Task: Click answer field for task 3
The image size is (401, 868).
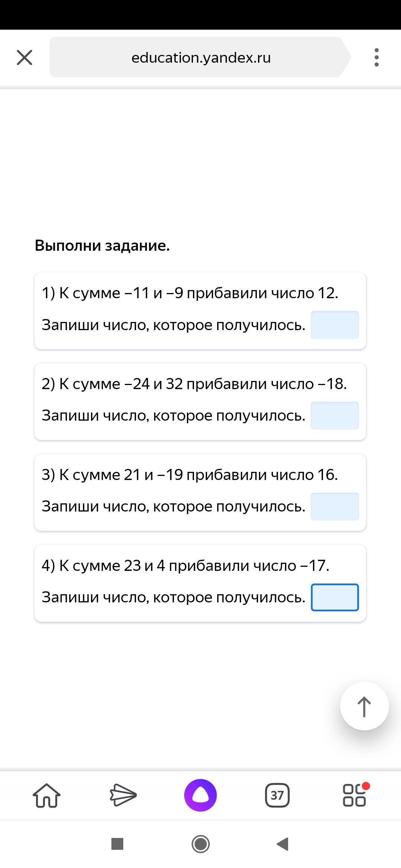Action: coord(335,507)
